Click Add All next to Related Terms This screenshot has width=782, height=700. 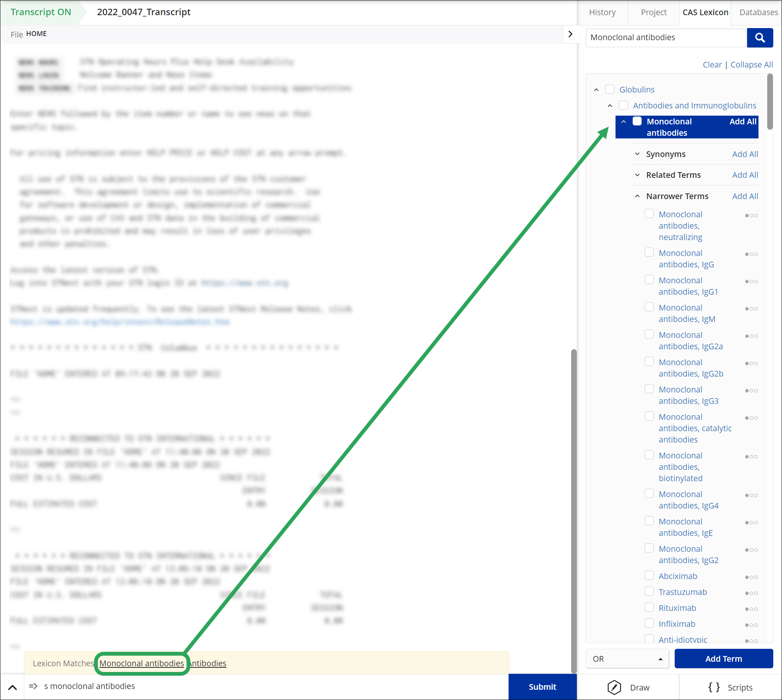[x=745, y=176]
